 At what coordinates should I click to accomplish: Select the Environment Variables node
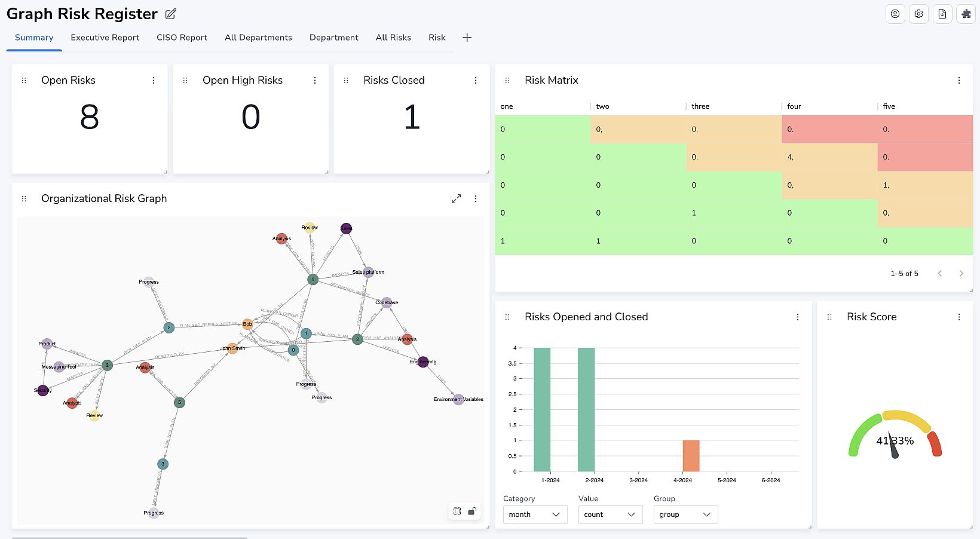tap(458, 400)
